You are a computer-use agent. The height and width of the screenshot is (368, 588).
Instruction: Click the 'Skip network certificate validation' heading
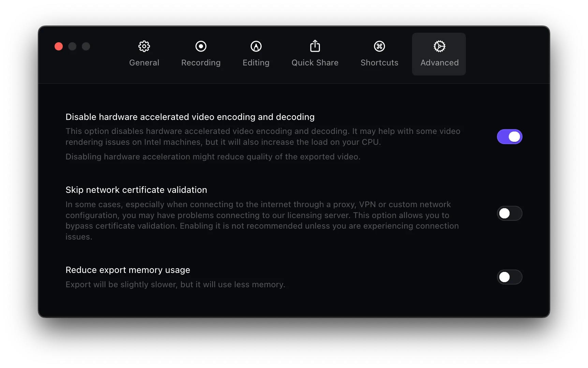click(x=136, y=190)
